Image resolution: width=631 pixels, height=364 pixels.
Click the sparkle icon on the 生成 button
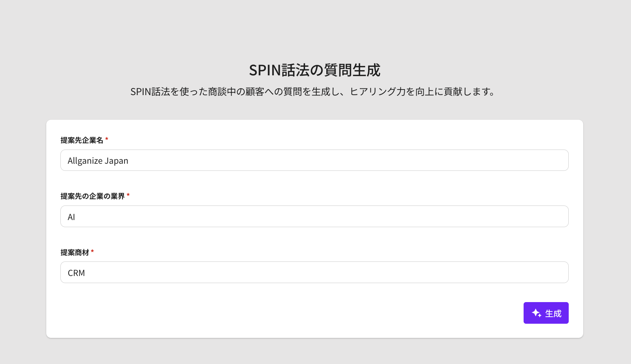(536, 313)
